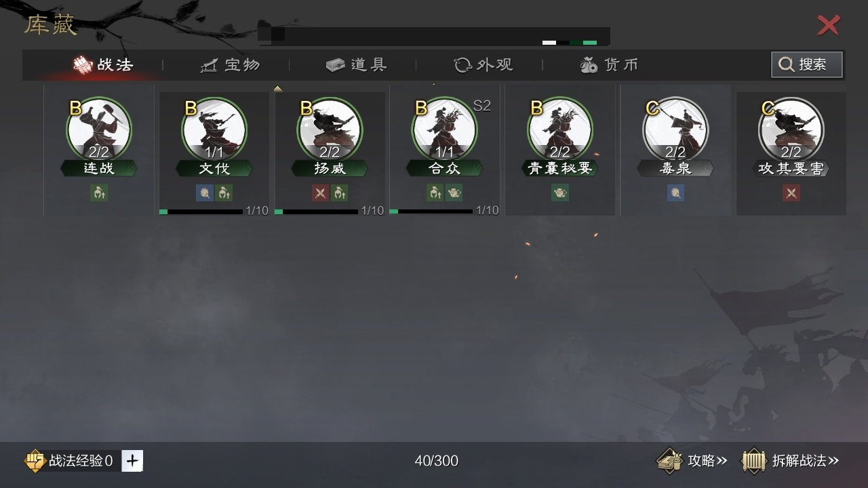Viewport: 868px width, 488px height.
Task: Switch to the 宝物 tab
Action: [x=230, y=65]
